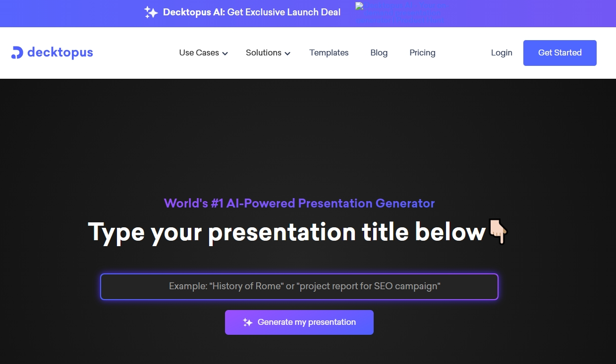616x364 pixels.
Task: Click the broken image in the promo banner
Action: pos(401,13)
